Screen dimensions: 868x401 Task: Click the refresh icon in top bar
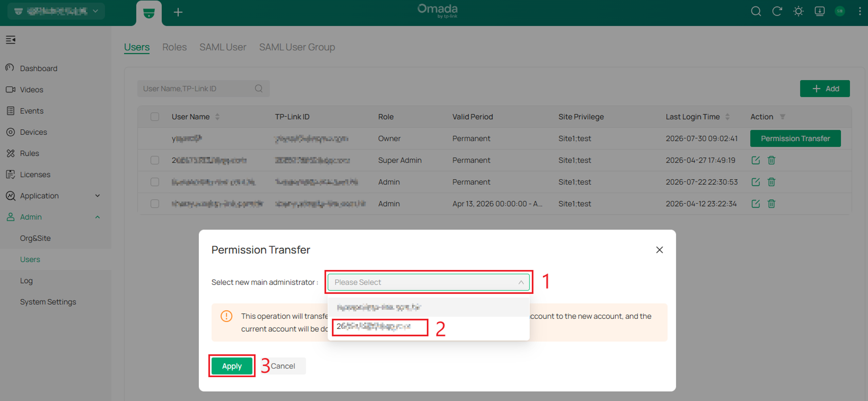[777, 12]
